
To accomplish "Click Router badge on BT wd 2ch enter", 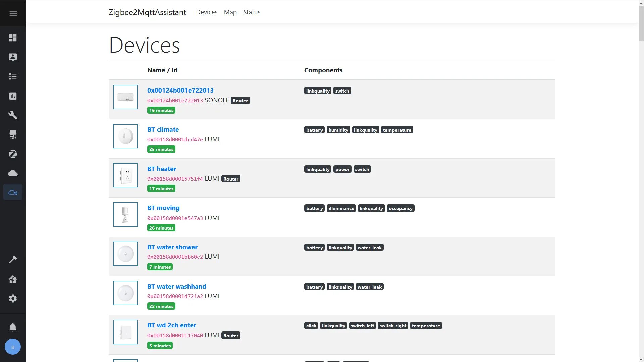I will (231, 336).
